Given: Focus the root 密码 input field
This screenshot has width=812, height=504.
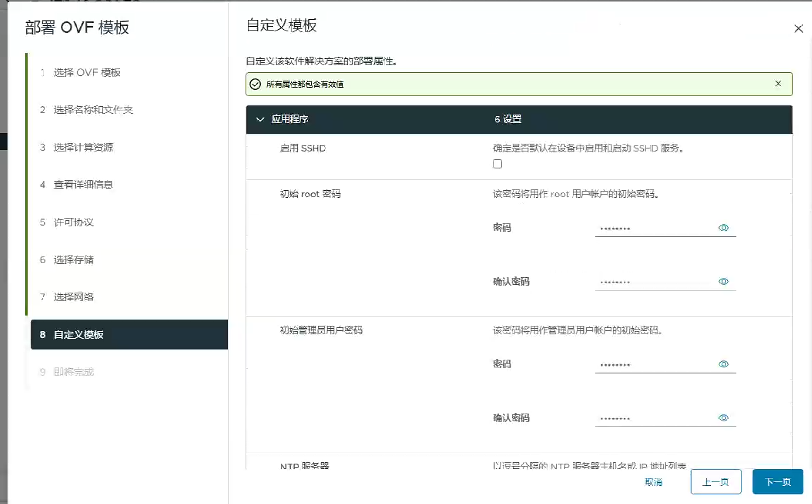Looking at the screenshot, I should (x=654, y=229).
